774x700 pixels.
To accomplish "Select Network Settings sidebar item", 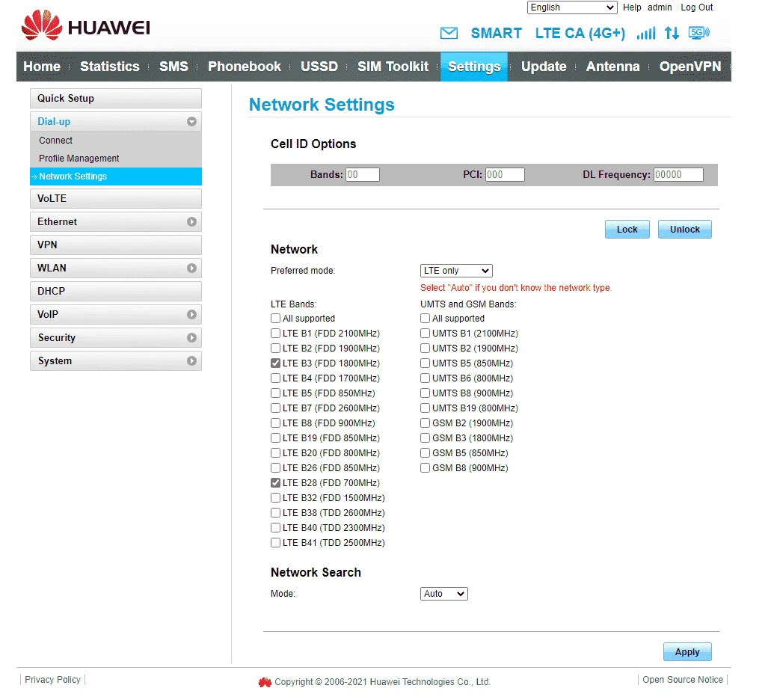I will (x=115, y=176).
